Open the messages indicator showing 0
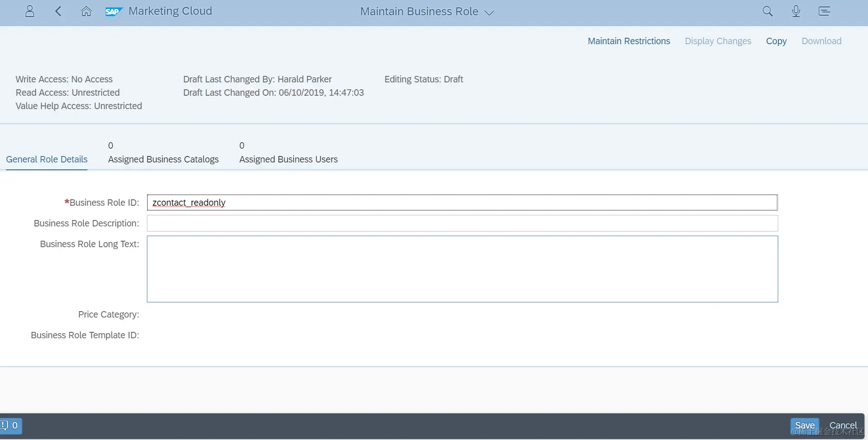 point(10,426)
